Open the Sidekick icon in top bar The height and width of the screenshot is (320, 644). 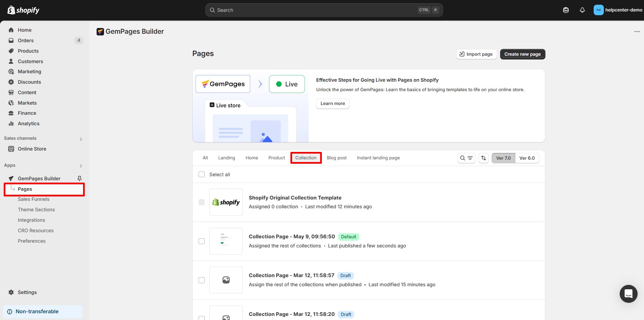coord(566,10)
